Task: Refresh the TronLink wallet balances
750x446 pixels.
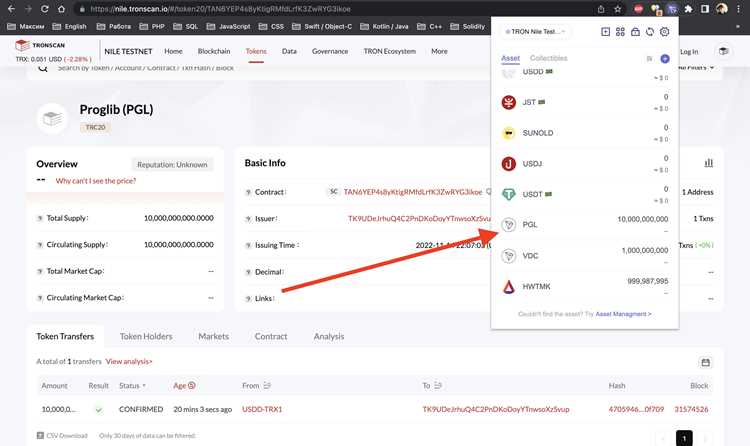Action: 650,32
